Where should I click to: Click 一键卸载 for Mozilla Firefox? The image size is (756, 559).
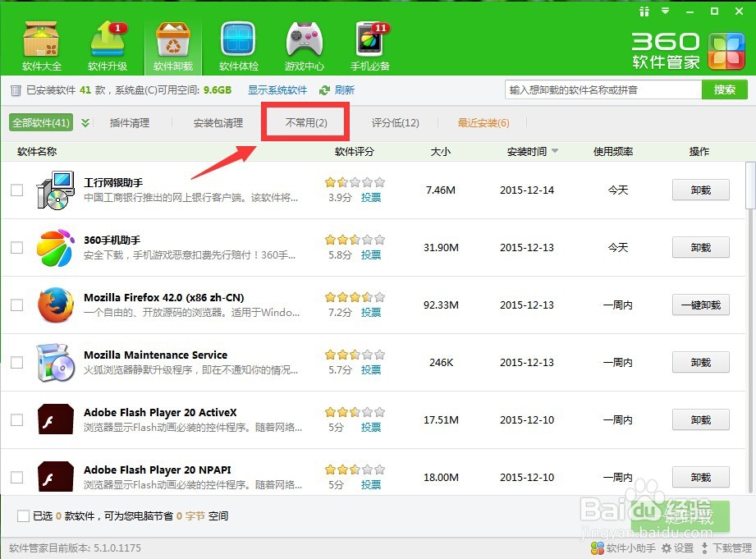coord(700,305)
